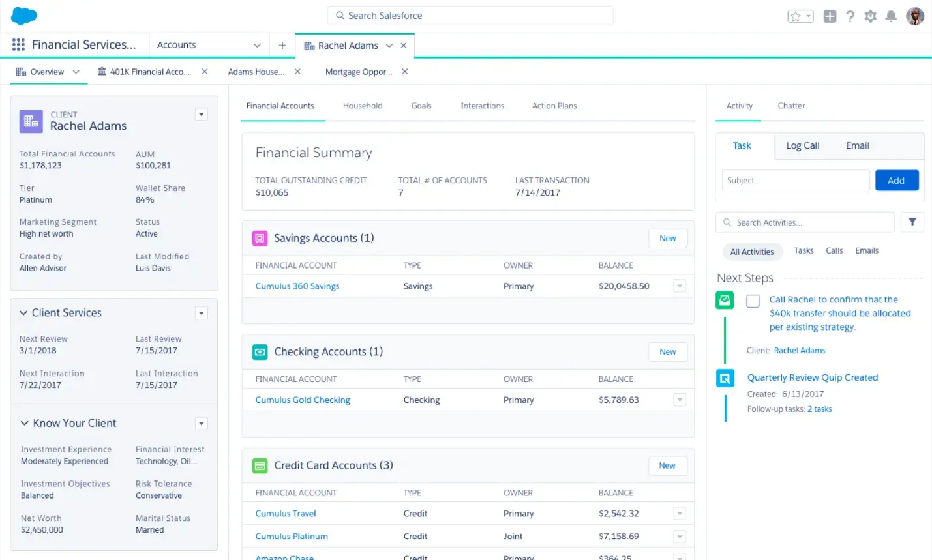
Task: Click the blue Quip icon next to Quarterly Review
Action: [725, 377]
